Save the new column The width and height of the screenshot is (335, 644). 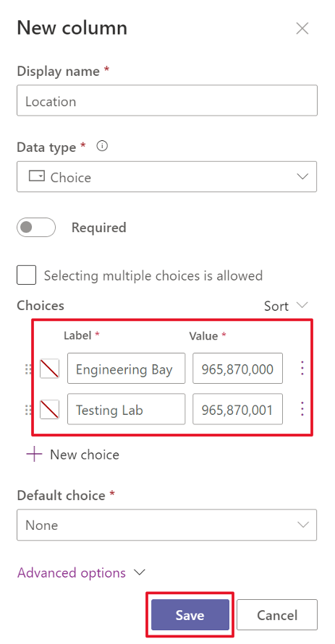pyautogui.click(x=190, y=614)
